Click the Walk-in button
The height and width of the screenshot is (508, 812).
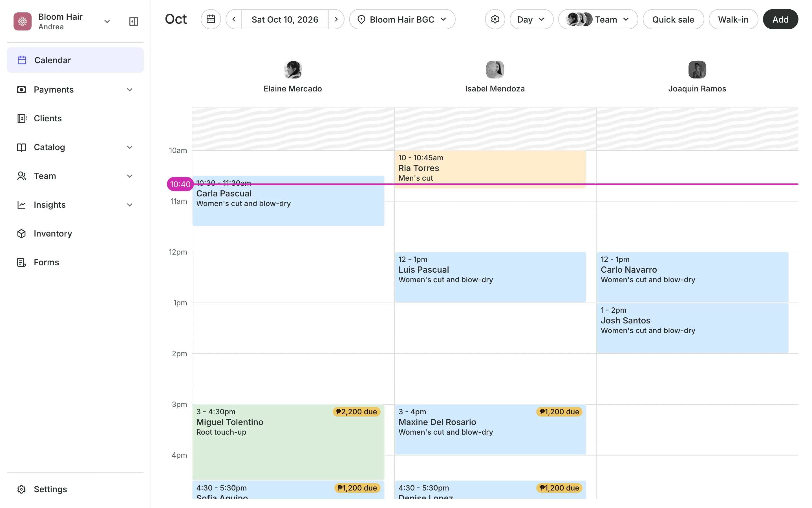[733, 19]
